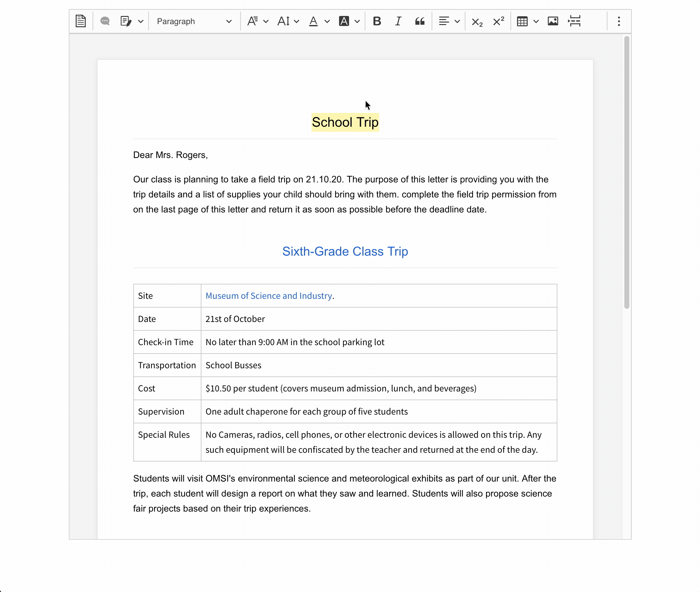Click highlighted School Trip title
This screenshot has height=592, width=700.
pyautogui.click(x=345, y=122)
